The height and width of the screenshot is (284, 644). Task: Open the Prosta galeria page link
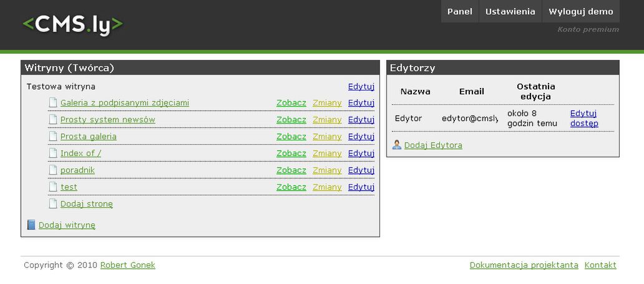click(x=88, y=137)
